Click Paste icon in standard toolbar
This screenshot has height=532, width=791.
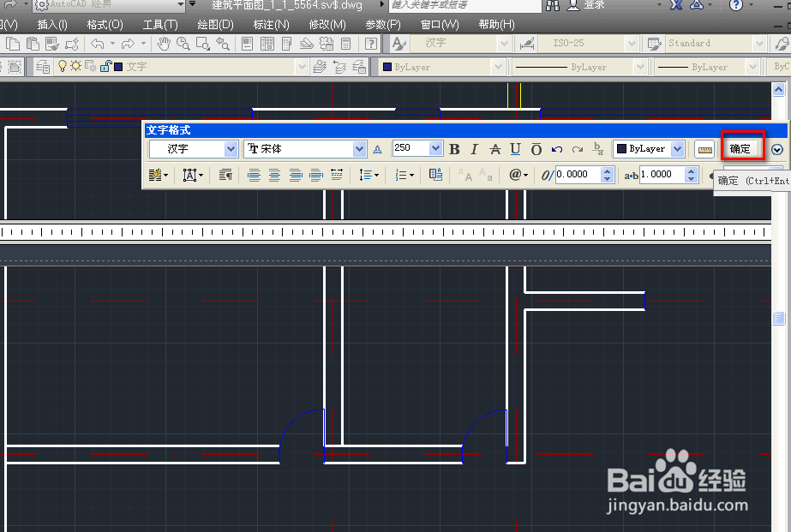point(33,44)
